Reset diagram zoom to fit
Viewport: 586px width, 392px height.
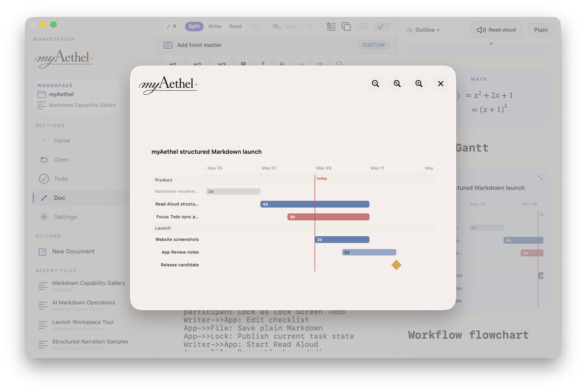click(397, 83)
